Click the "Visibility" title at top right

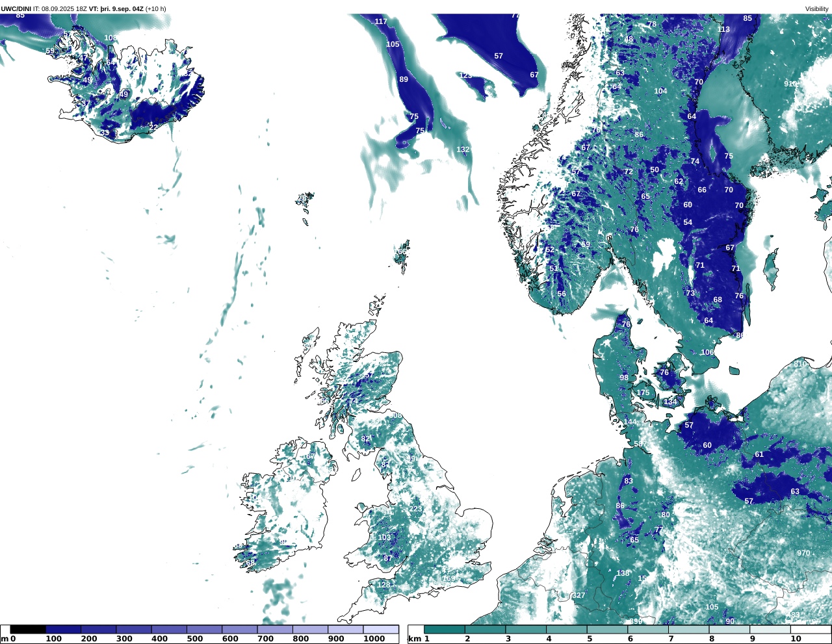816,9
